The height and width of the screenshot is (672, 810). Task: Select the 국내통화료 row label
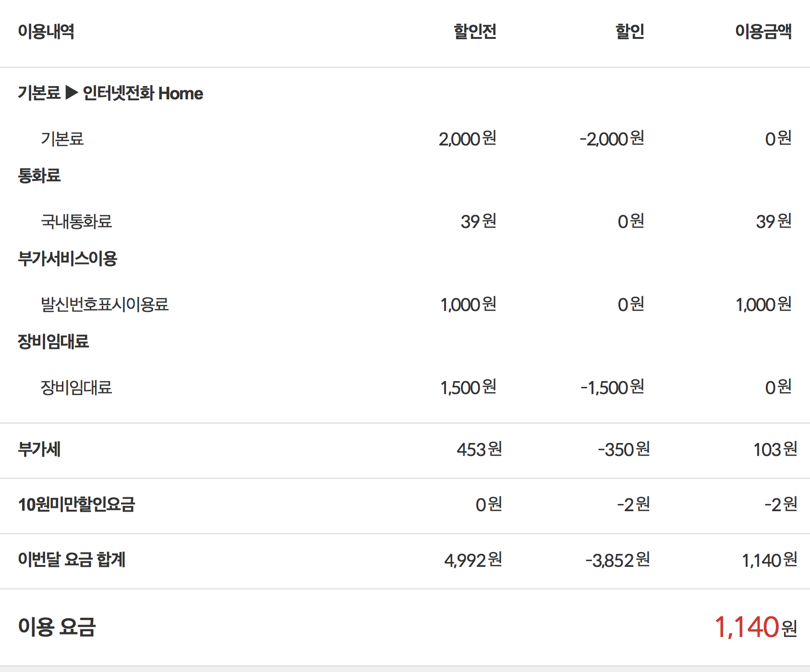point(76,222)
